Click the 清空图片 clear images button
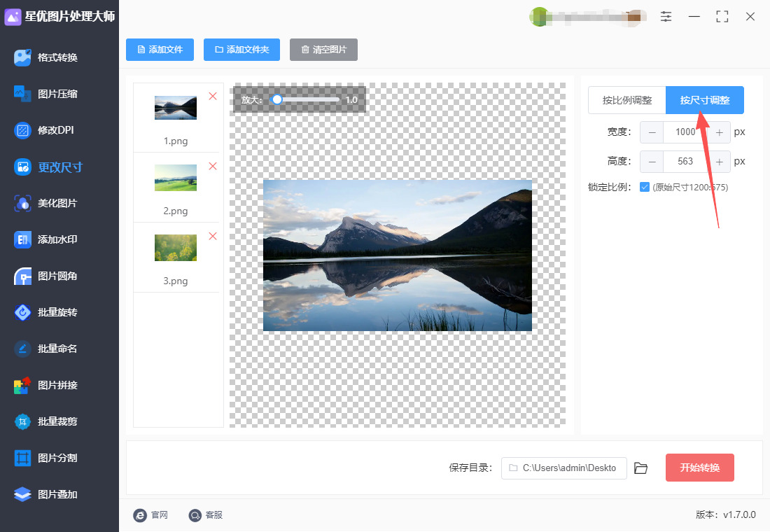The image size is (770, 532). point(323,50)
